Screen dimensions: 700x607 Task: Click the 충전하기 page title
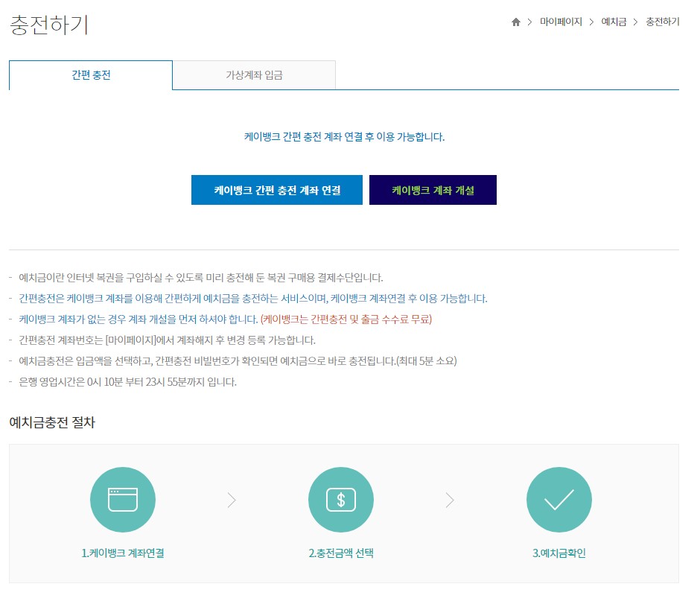pyautogui.click(x=48, y=25)
